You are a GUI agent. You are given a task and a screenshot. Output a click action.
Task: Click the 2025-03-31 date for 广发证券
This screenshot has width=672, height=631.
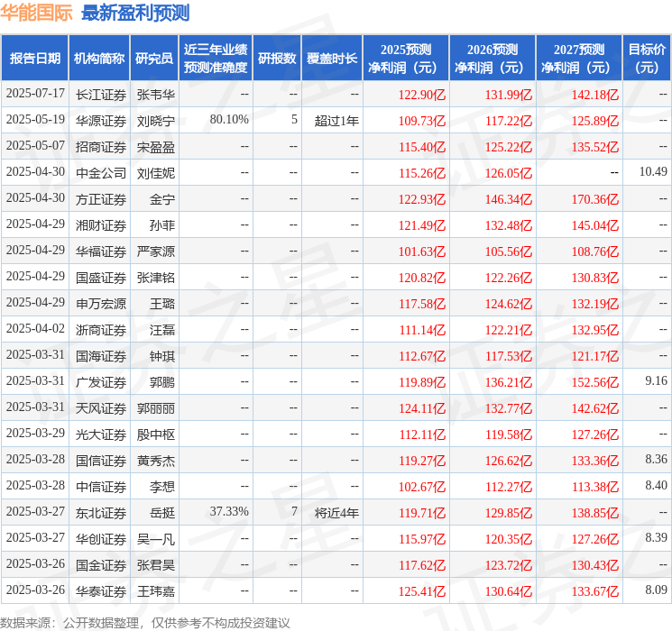tap(35, 380)
